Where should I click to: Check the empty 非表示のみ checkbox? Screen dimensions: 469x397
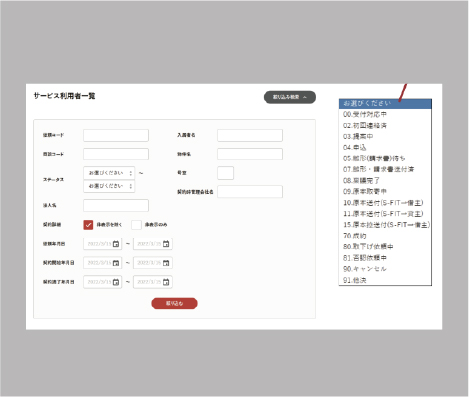(136, 225)
